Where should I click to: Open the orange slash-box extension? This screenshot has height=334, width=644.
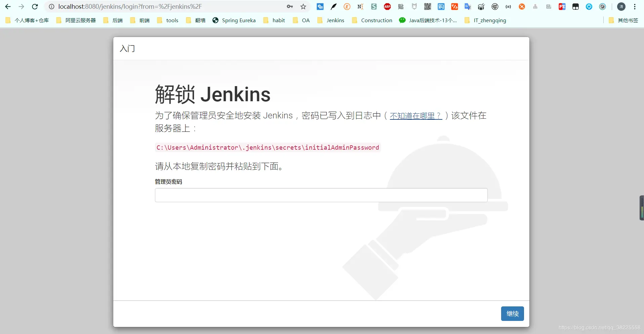click(454, 7)
